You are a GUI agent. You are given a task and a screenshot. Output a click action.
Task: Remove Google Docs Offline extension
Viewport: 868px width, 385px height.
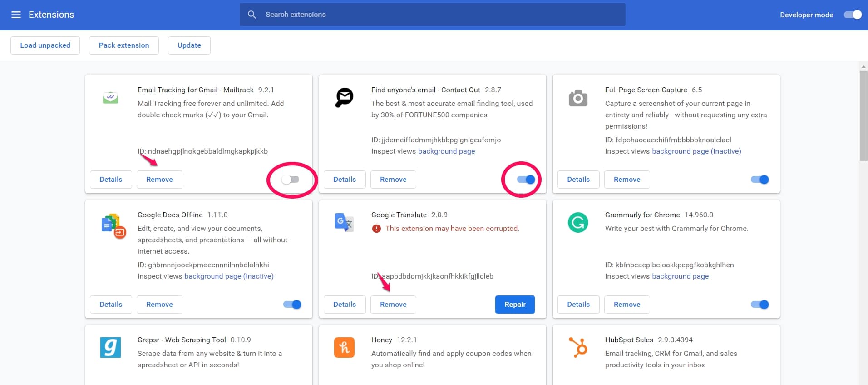point(159,305)
